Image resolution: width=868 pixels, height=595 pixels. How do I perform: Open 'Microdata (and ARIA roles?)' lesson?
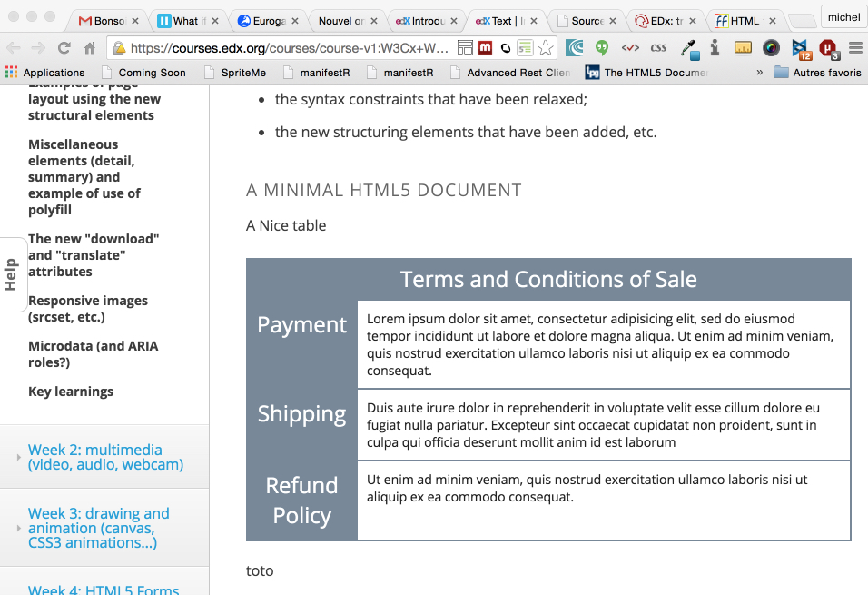coord(93,354)
